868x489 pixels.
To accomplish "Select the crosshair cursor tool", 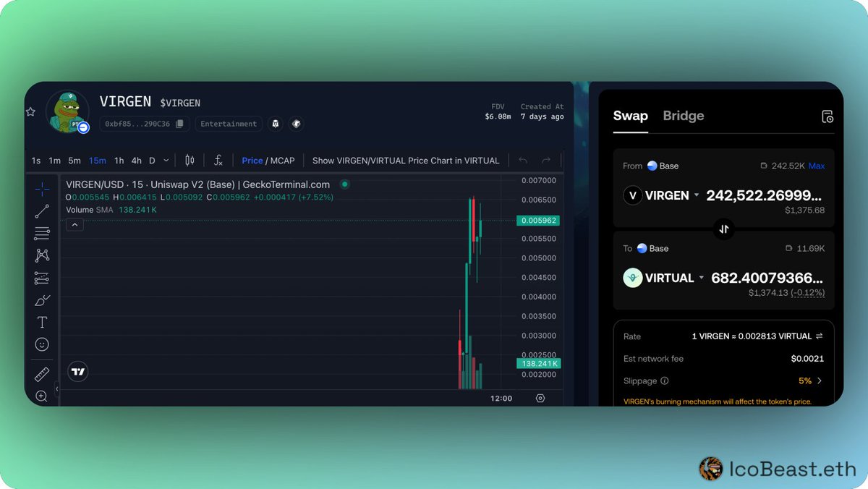I will coord(42,189).
